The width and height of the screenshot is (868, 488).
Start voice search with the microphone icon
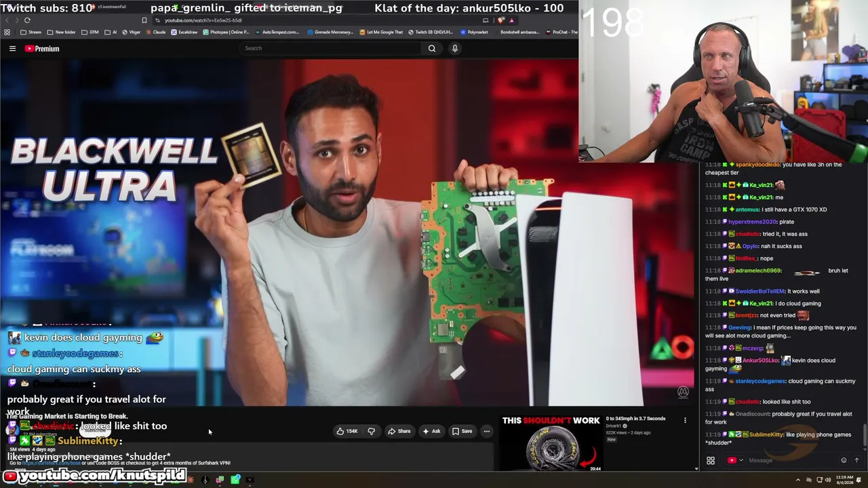455,48
